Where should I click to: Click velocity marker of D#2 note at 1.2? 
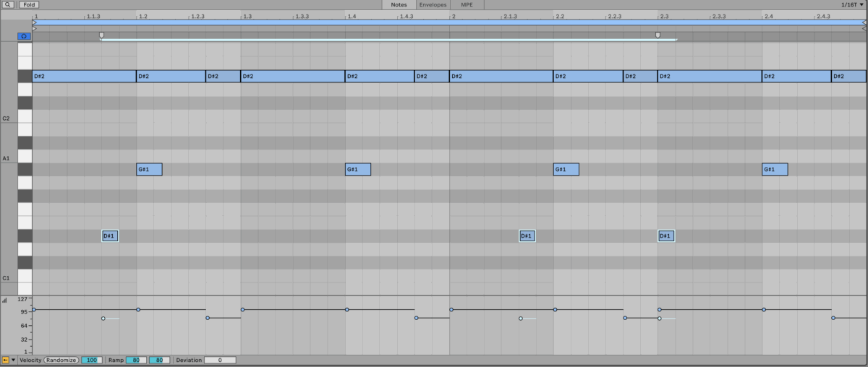138,309
